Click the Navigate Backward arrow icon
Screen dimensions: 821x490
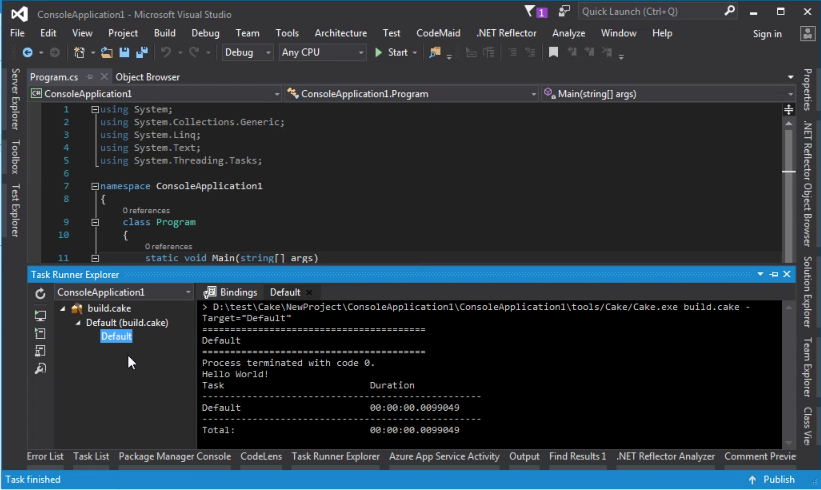[x=27, y=52]
